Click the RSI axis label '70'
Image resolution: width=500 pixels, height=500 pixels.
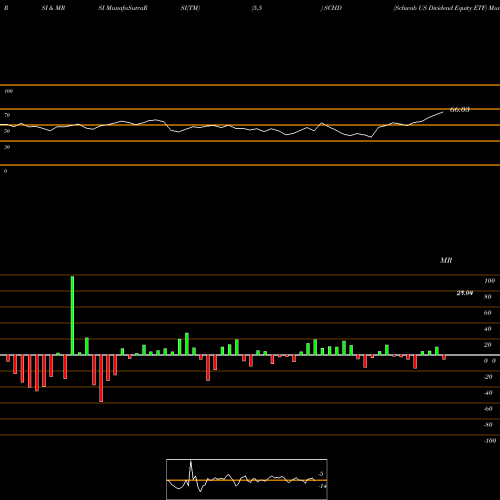click(x=7, y=115)
